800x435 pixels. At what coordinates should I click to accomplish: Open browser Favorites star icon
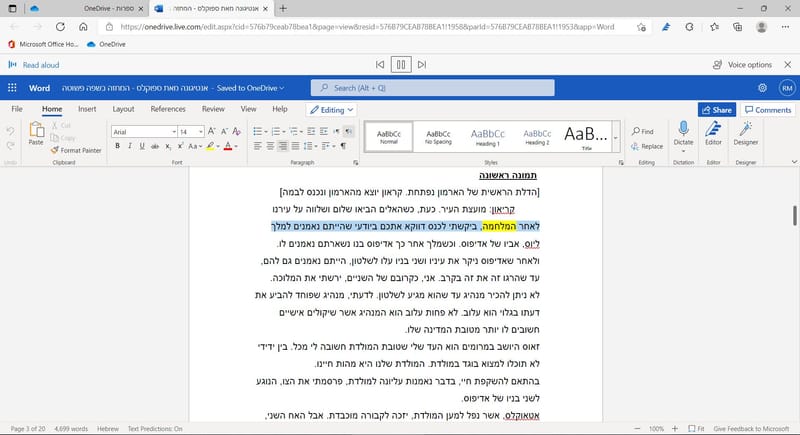pyautogui.click(x=714, y=27)
